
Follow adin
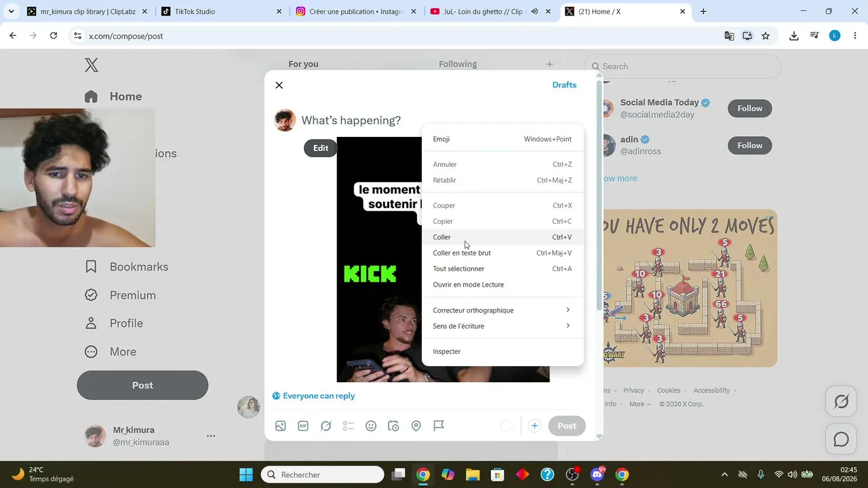tap(750, 146)
